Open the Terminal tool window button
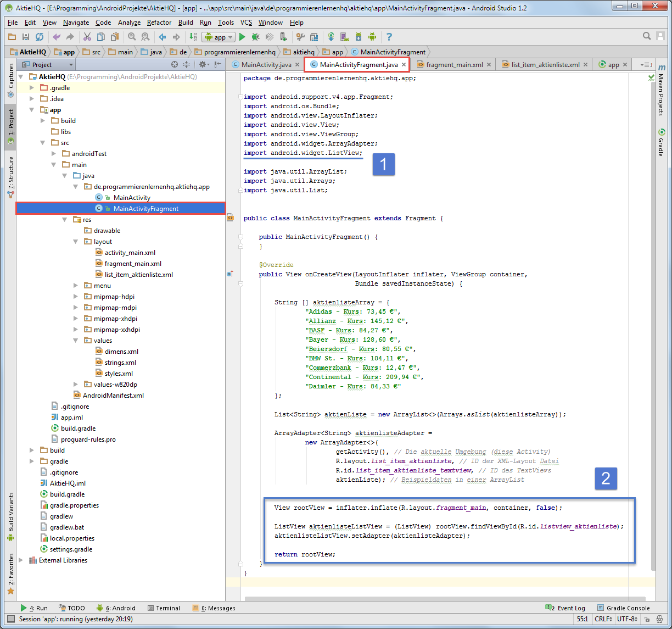 [x=164, y=608]
